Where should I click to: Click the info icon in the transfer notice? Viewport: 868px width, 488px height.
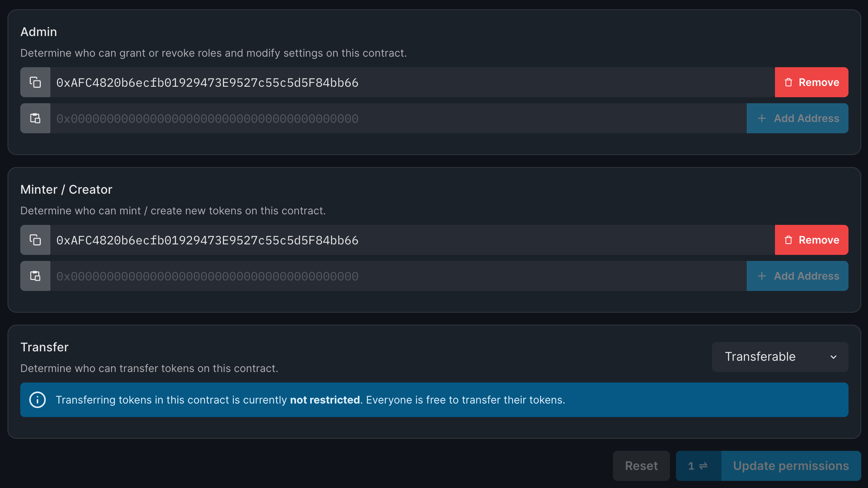tap(38, 400)
